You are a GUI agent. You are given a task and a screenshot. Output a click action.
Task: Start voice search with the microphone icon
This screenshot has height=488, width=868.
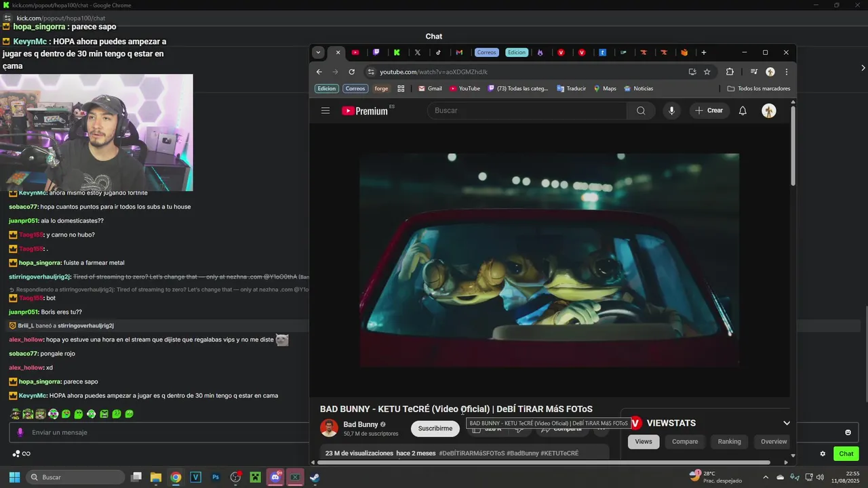pyautogui.click(x=671, y=110)
